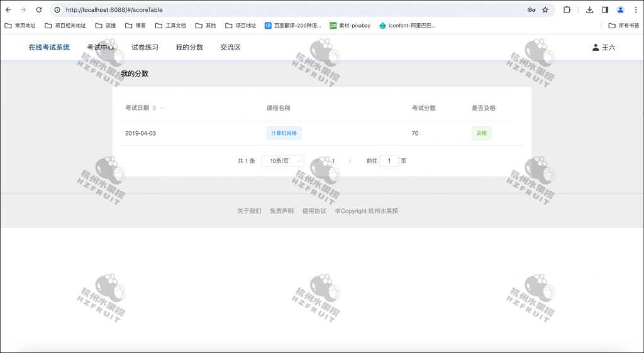
Task: Open the 素材-pixabay bookmark
Action: coord(350,25)
